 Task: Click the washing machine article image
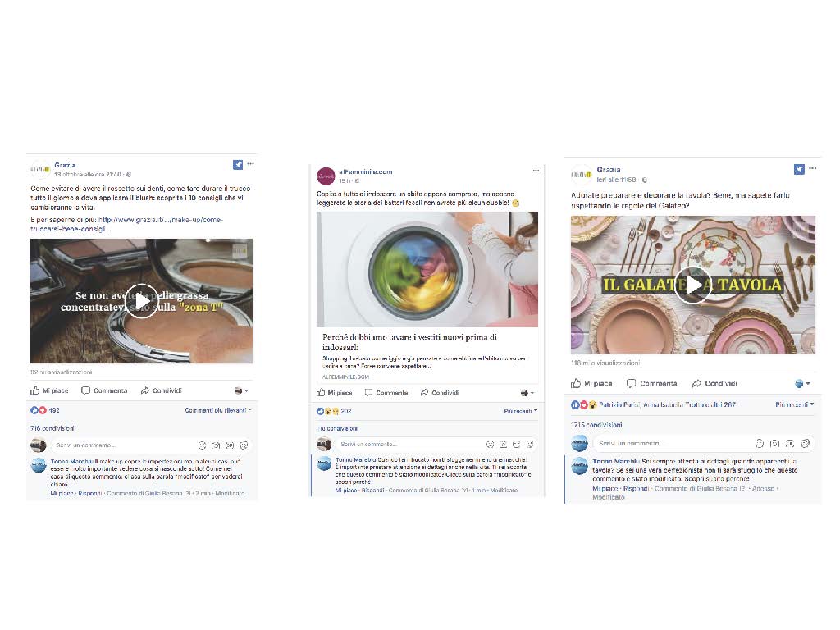(x=427, y=269)
